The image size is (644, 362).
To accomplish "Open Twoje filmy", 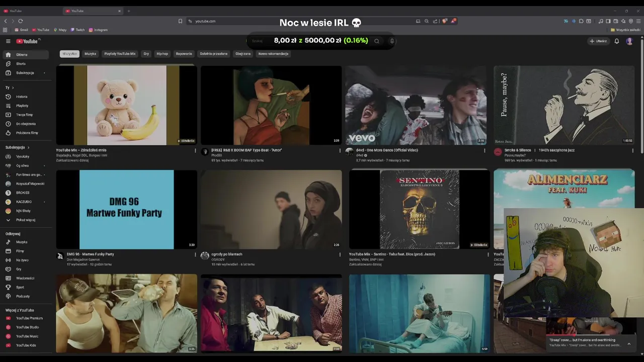I will [26, 115].
